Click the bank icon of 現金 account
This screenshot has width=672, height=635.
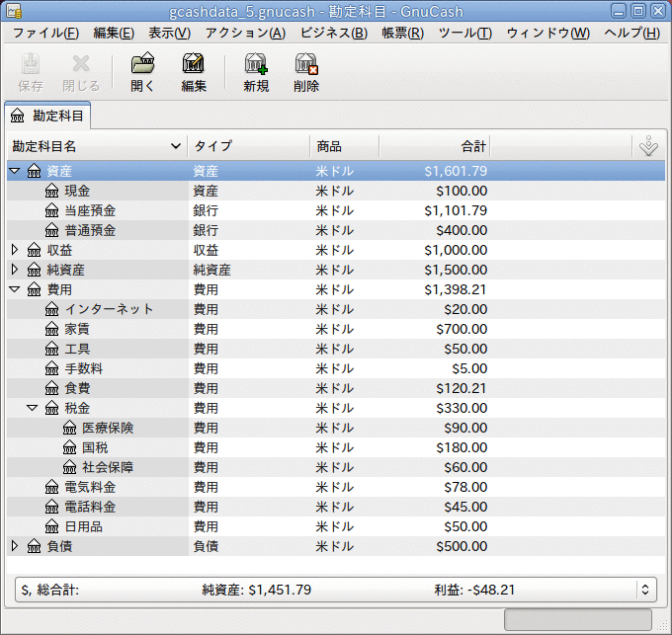click(51, 191)
